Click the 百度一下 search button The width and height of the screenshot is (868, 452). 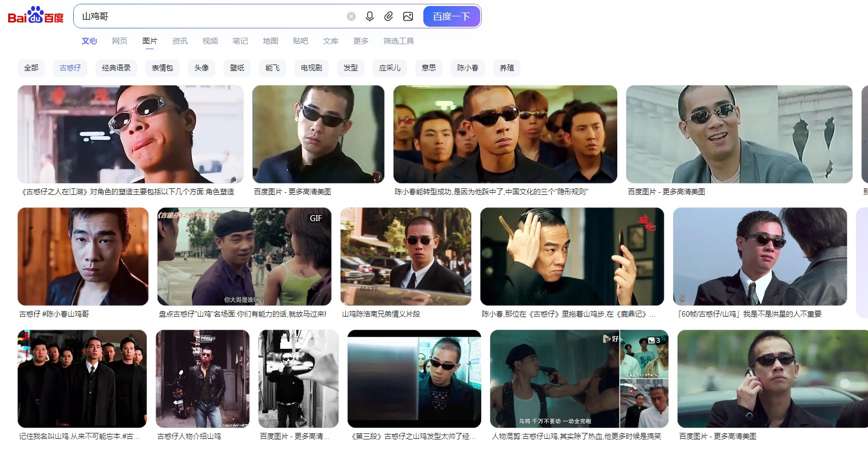point(452,16)
